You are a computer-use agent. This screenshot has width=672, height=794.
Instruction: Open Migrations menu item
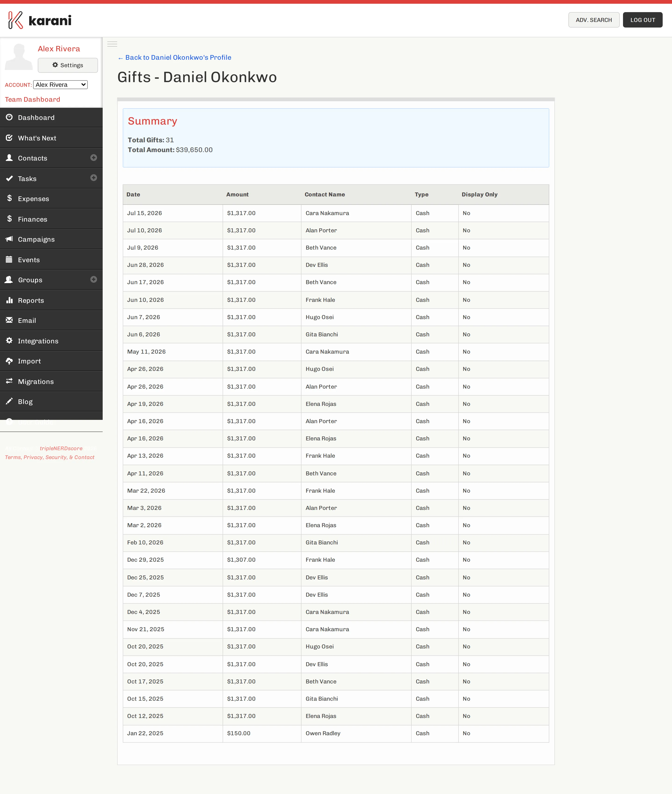(51, 382)
